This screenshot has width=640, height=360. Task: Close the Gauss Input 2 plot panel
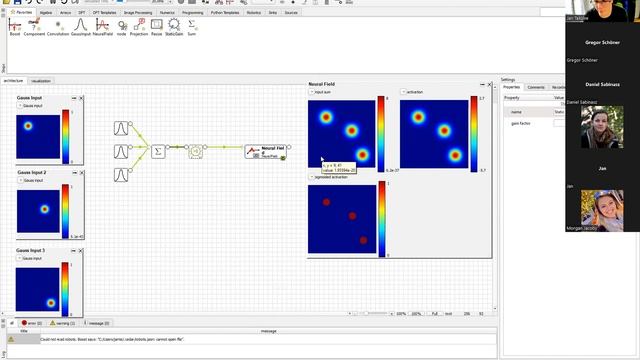click(82, 173)
